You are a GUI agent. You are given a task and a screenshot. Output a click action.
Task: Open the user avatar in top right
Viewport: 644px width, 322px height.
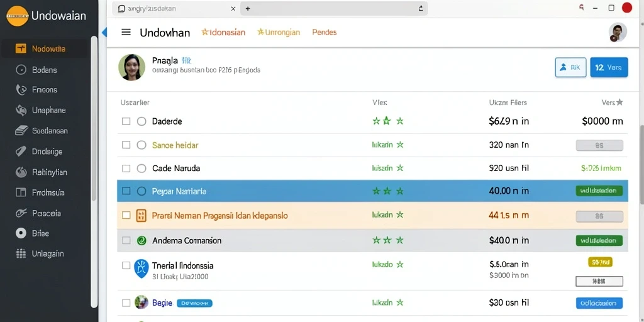[x=618, y=32]
